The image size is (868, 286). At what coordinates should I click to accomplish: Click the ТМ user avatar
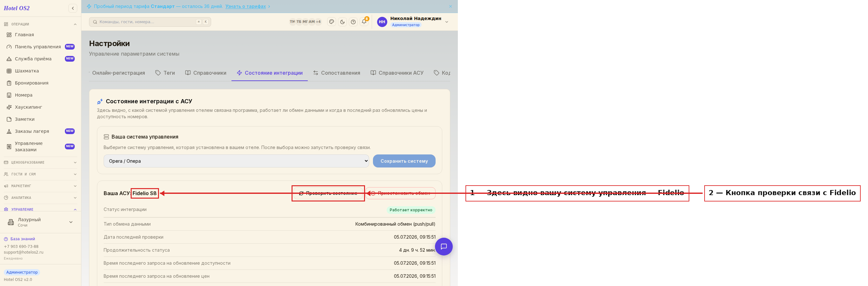(x=292, y=22)
